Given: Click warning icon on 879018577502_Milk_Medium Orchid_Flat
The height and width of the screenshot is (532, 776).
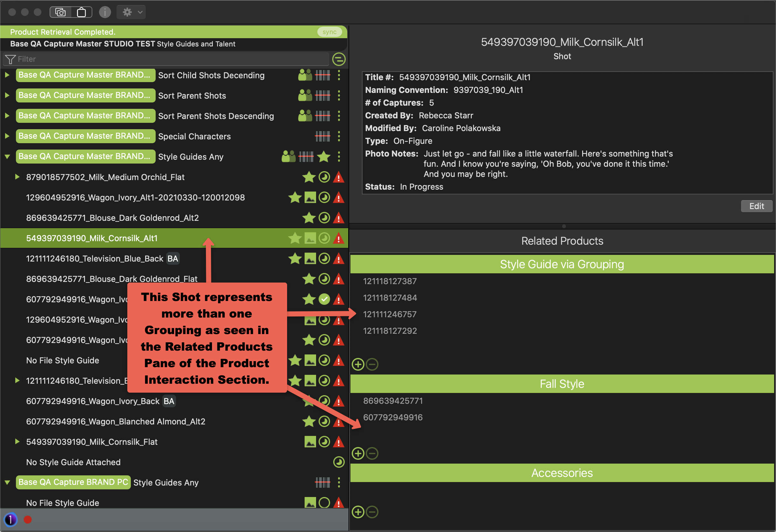Looking at the screenshot, I should pos(339,177).
